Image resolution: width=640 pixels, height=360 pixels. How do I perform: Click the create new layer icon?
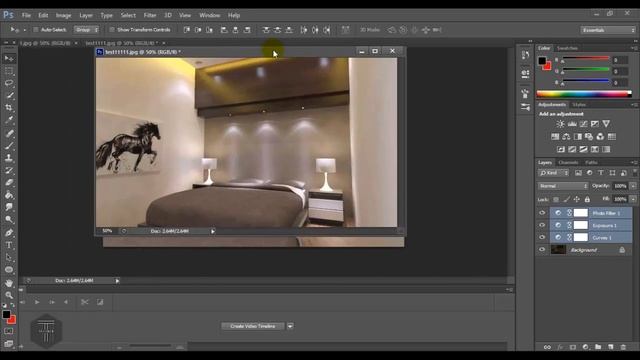[x=611, y=347]
